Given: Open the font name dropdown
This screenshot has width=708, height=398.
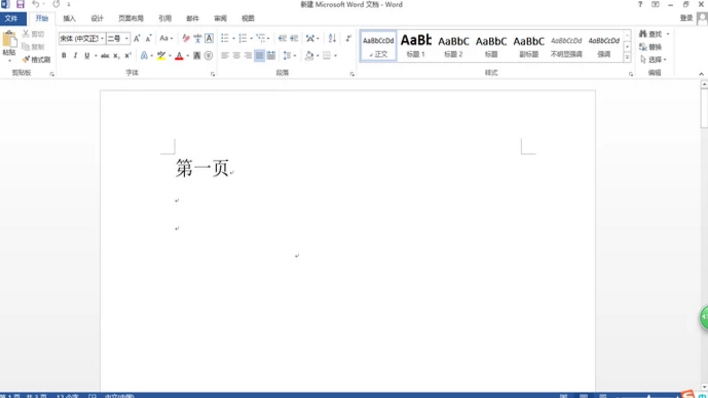Looking at the screenshot, I should point(102,38).
